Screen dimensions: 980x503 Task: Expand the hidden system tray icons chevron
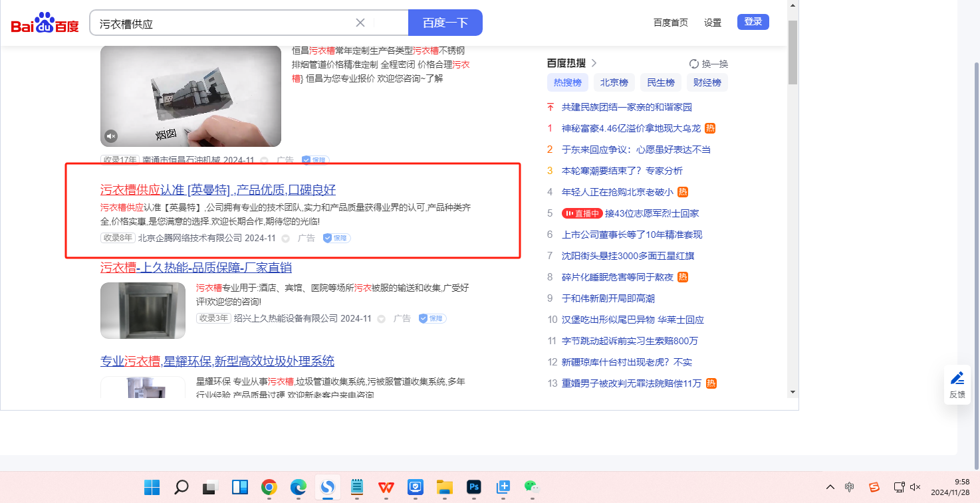click(830, 488)
